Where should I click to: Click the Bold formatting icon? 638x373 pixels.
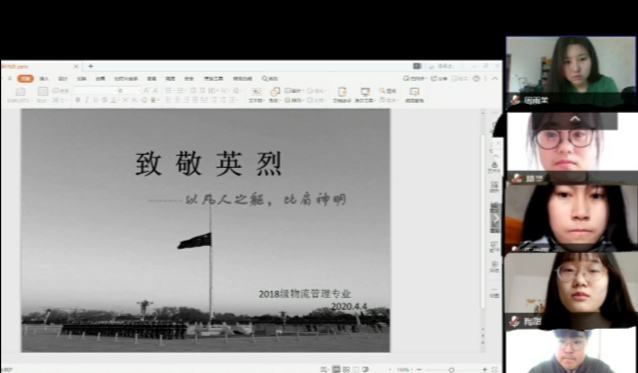78,100
